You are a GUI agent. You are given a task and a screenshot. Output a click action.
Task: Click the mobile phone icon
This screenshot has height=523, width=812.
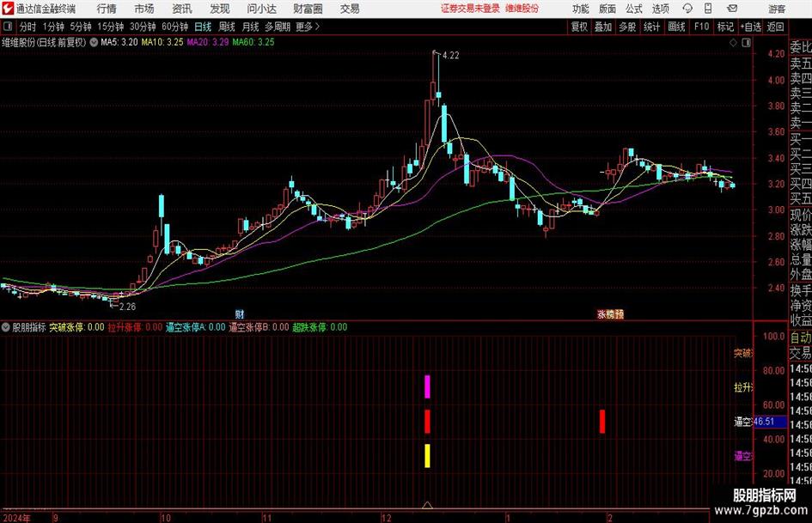tap(708, 9)
